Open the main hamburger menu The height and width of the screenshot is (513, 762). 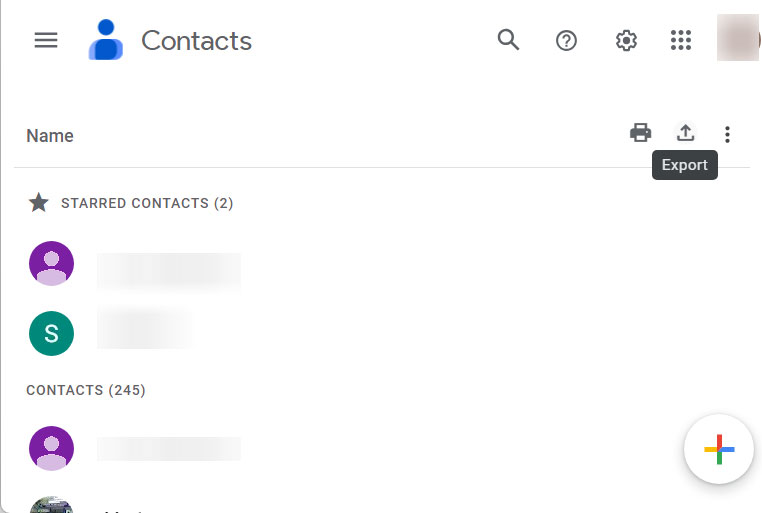click(x=46, y=40)
